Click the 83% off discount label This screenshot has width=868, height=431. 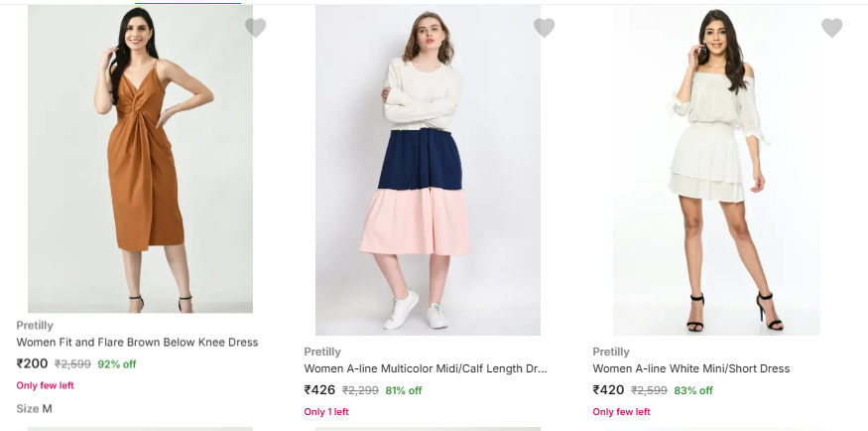coord(692,390)
